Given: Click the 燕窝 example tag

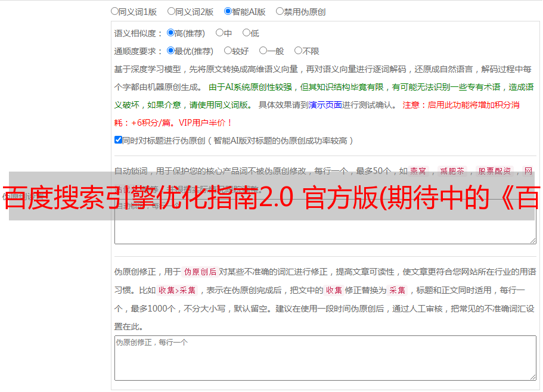Looking at the screenshot, I should click(x=418, y=171).
